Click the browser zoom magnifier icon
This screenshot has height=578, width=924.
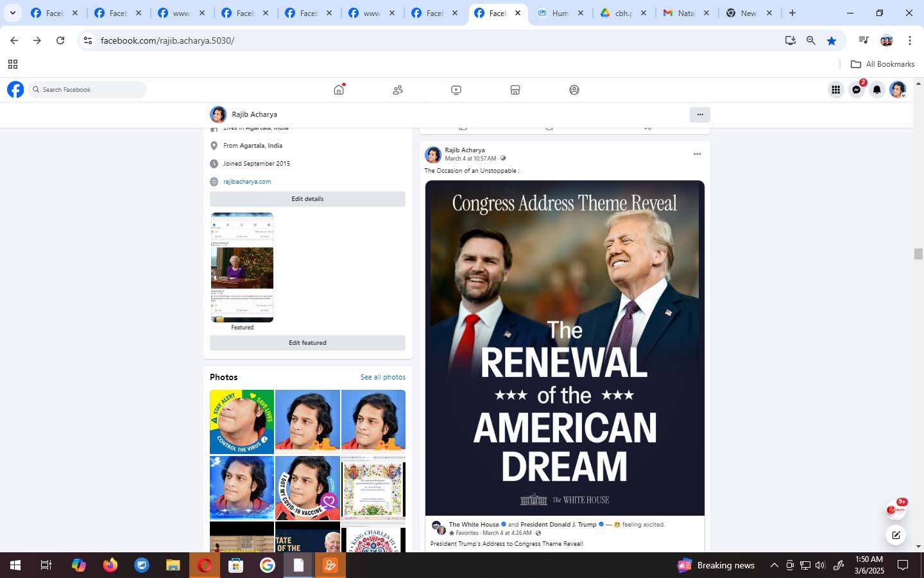811,40
